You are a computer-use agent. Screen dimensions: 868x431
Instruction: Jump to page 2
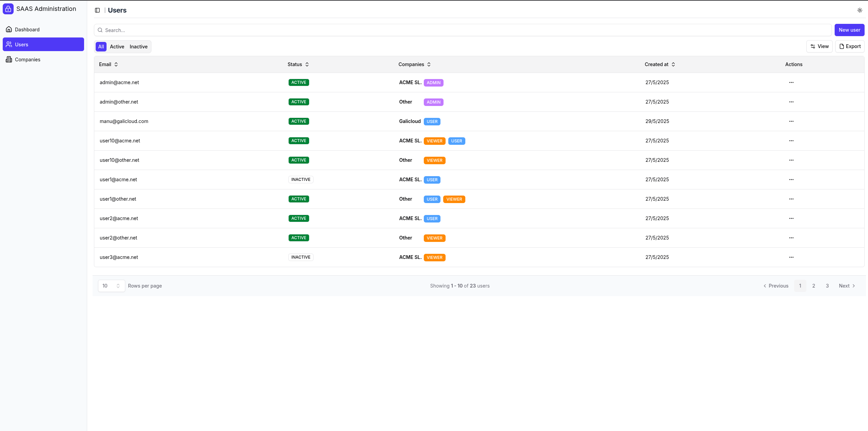pos(814,286)
